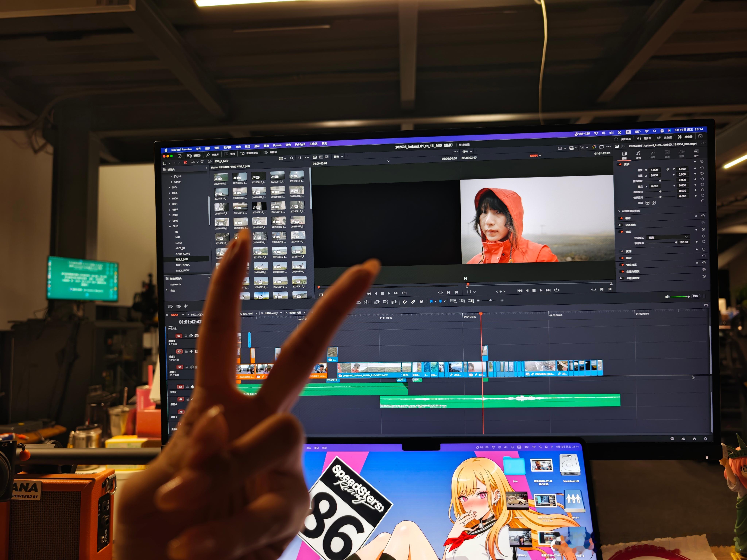Viewport: 747px width, 560px height.
Task: Enable the 动态缩放 dynamic zoom switch
Action: 621,225
